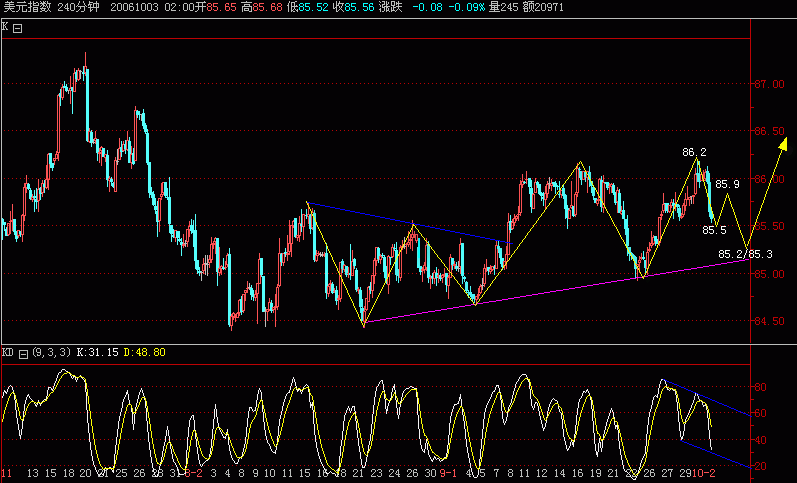Click the KD parameters (9,3,3)
The height and width of the screenshot is (483, 797).
51,352
